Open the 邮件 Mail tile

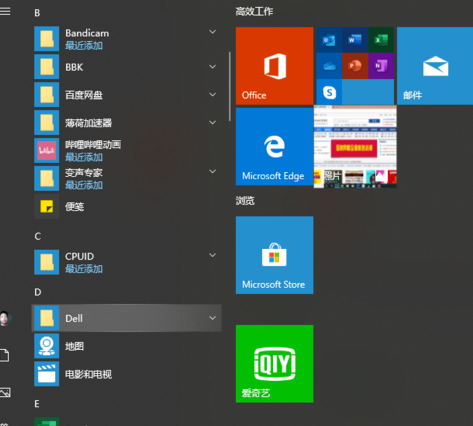(435, 66)
